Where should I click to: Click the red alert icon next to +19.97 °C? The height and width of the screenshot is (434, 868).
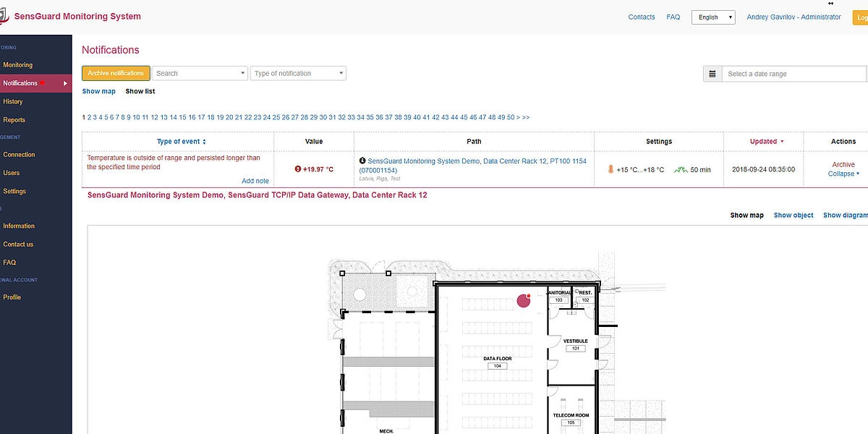tap(297, 169)
